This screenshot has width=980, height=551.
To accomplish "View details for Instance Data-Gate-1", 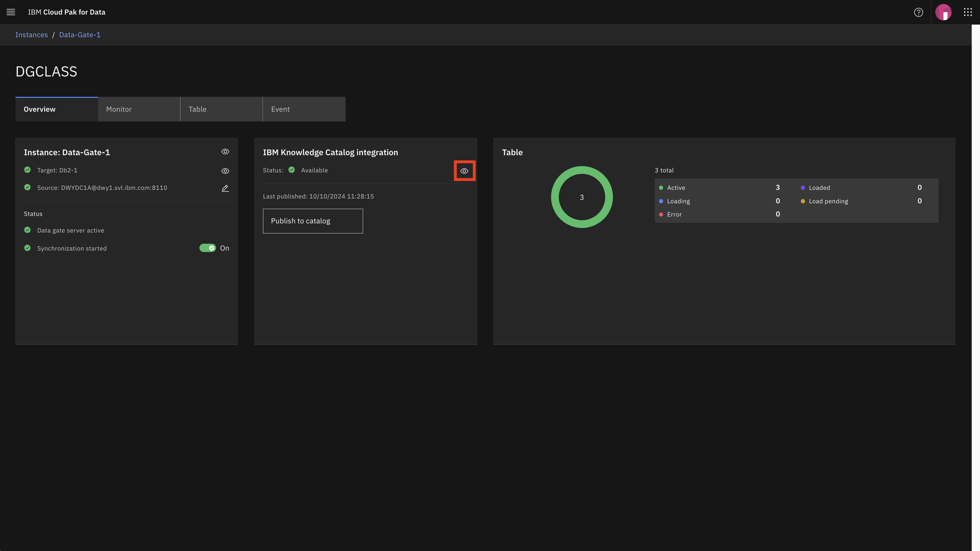I will pyautogui.click(x=225, y=152).
